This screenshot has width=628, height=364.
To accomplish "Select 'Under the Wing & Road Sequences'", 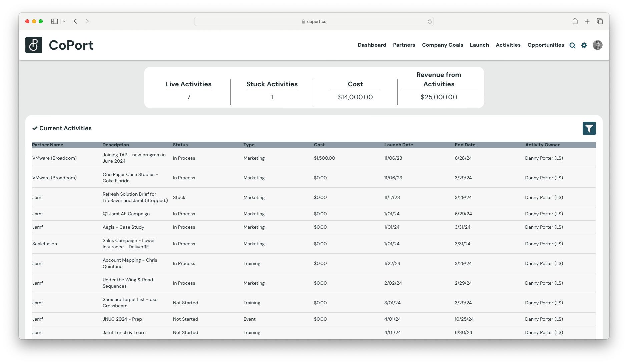I will 128,283.
